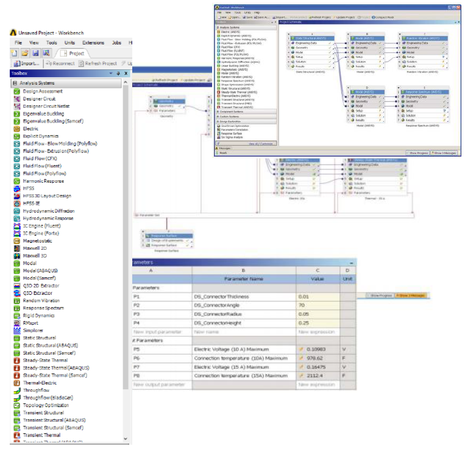Click Show 3 Messages in the small Workbench window

[x=444, y=153]
